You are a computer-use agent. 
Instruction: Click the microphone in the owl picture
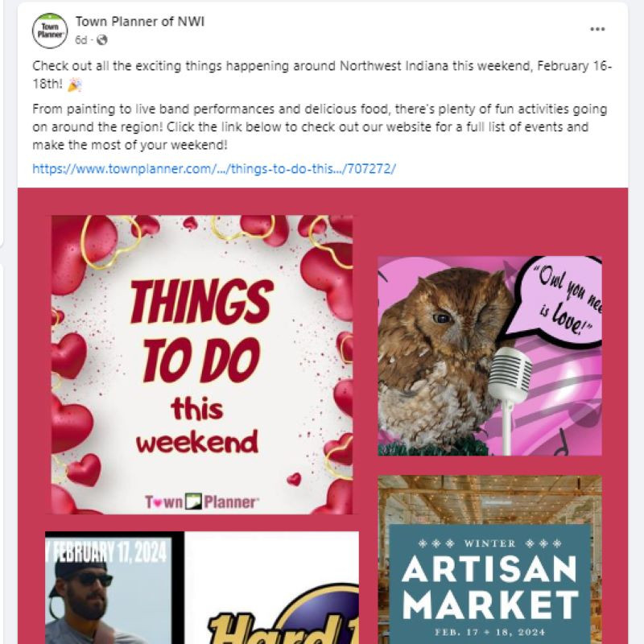[x=508, y=378]
